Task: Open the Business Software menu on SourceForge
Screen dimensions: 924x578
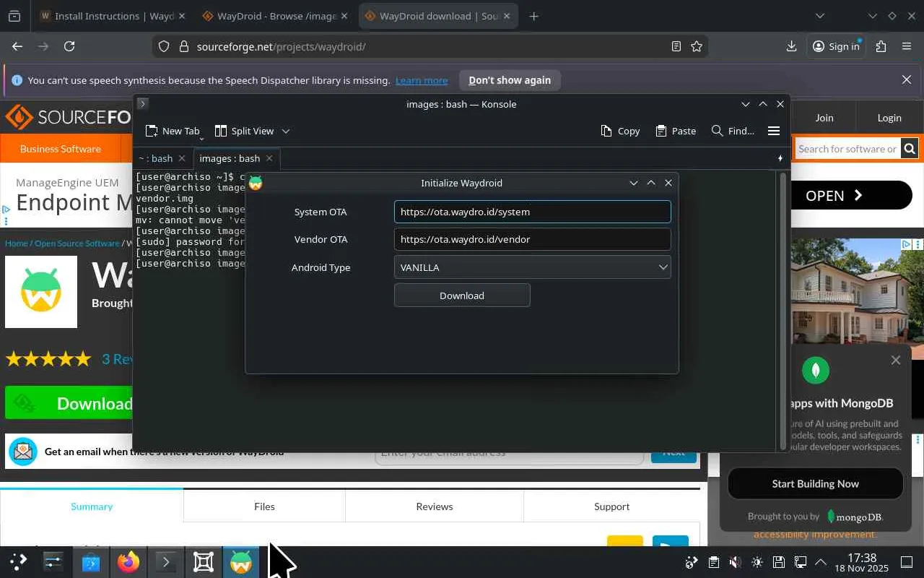Action: point(61,149)
